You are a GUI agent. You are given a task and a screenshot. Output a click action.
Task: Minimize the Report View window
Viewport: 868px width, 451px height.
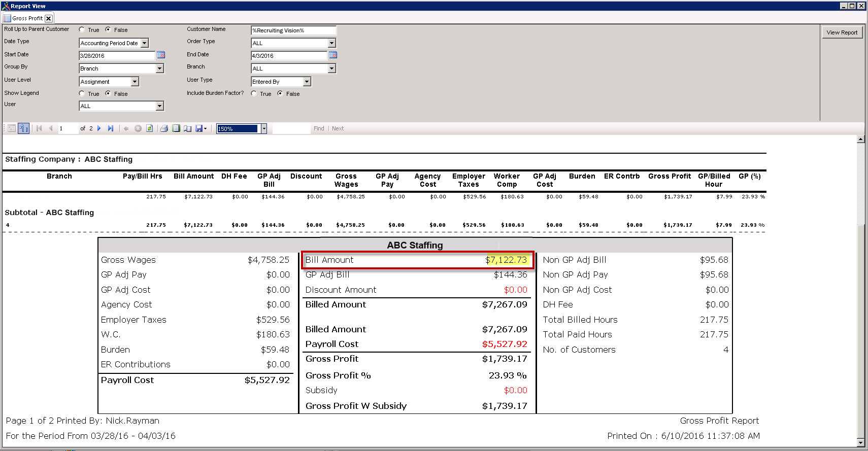pyautogui.click(x=844, y=6)
